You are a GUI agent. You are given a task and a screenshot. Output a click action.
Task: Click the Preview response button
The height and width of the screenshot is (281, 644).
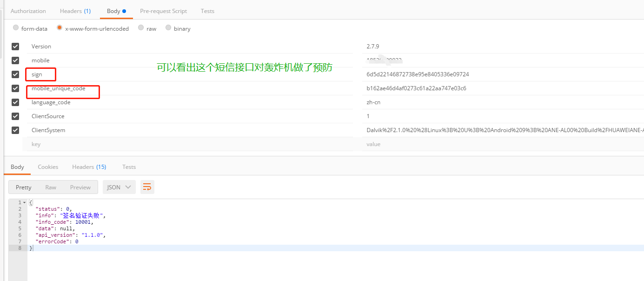80,187
